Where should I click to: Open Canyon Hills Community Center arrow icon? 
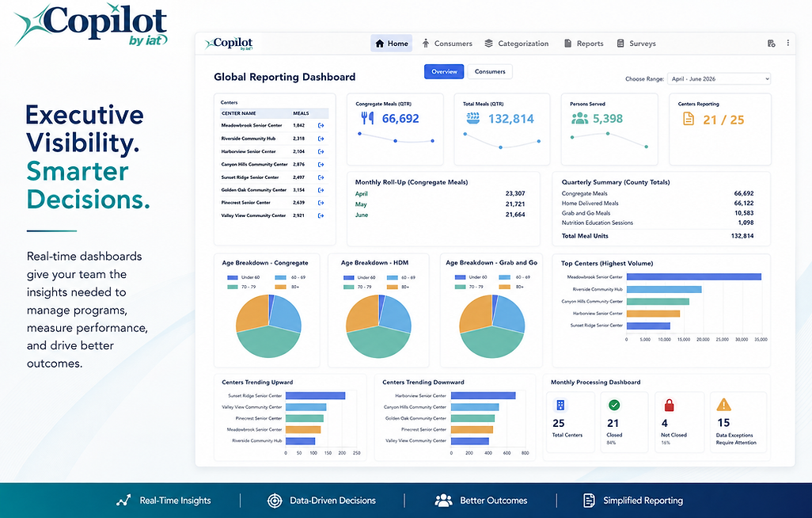pyautogui.click(x=321, y=165)
